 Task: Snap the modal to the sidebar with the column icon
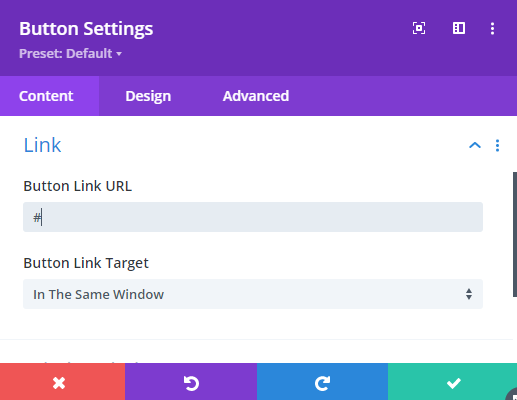[x=459, y=28]
